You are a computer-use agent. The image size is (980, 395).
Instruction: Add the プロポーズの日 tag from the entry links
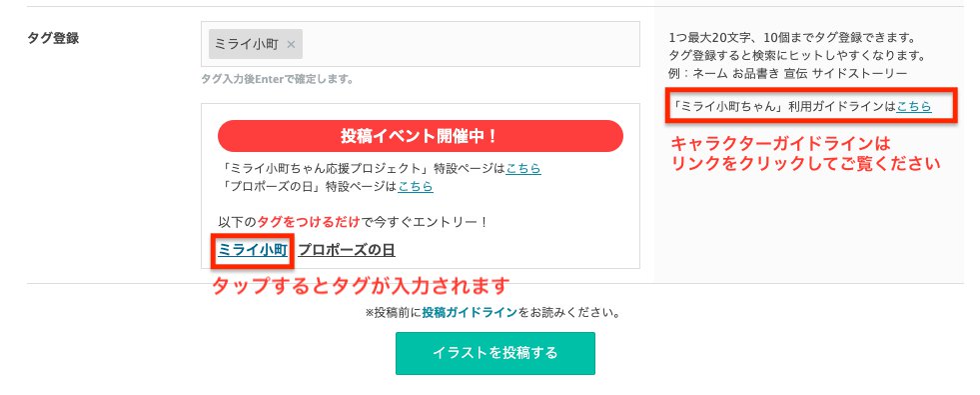coord(347,250)
